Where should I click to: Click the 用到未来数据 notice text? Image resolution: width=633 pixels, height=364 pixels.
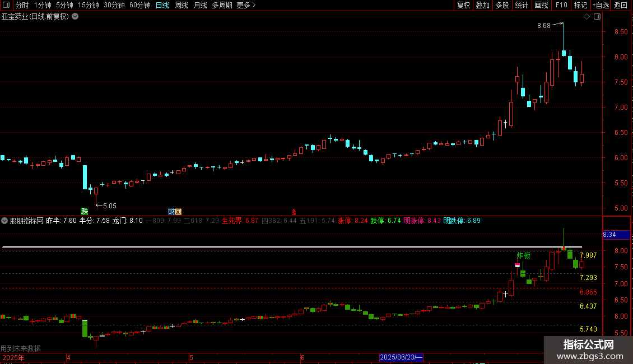tap(21, 348)
